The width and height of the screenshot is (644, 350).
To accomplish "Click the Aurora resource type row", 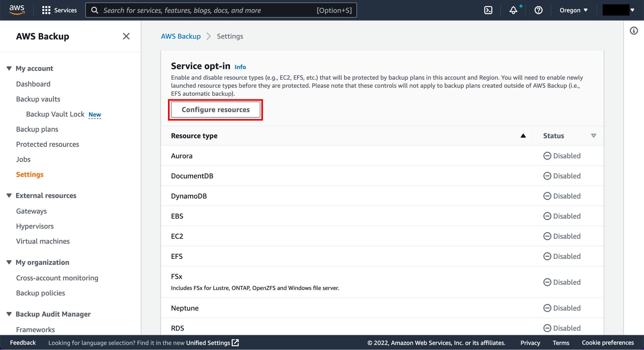I will (x=382, y=156).
